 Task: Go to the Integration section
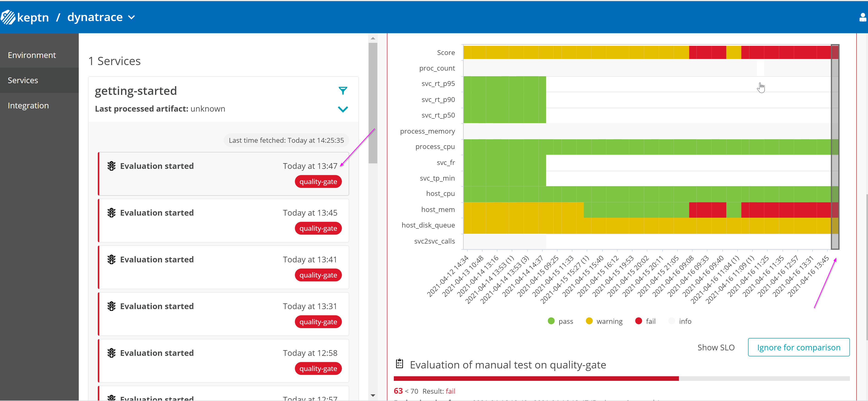point(28,106)
